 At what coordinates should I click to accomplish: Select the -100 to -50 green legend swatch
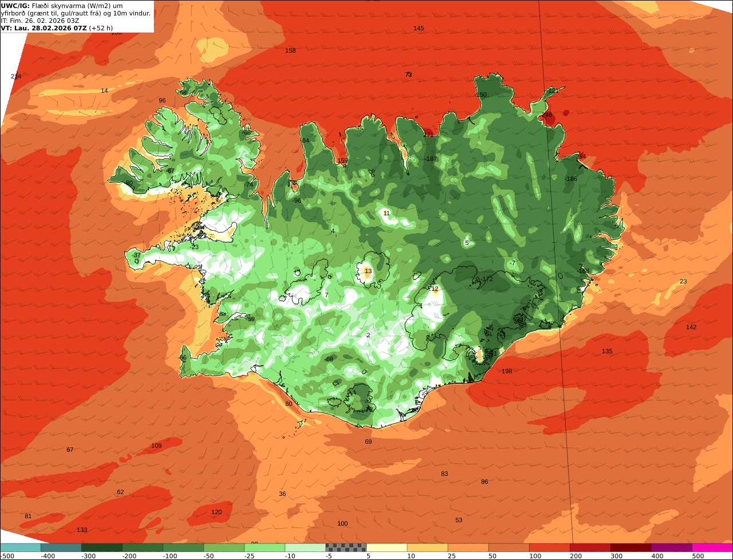tap(183, 547)
